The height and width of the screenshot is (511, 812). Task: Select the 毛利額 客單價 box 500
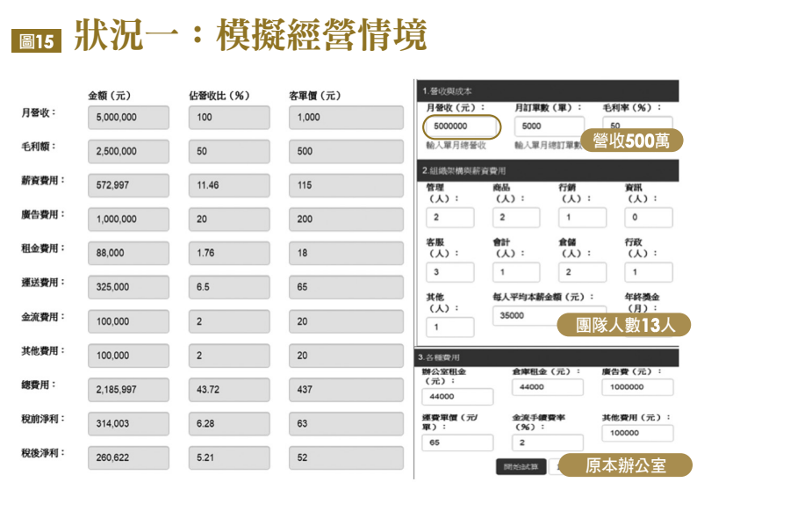pos(346,152)
